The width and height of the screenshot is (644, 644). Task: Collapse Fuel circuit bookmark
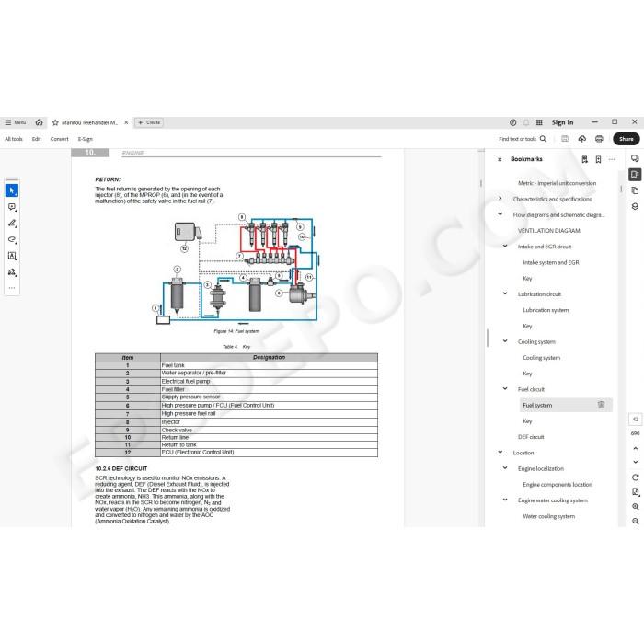click(x=505, y=389)
